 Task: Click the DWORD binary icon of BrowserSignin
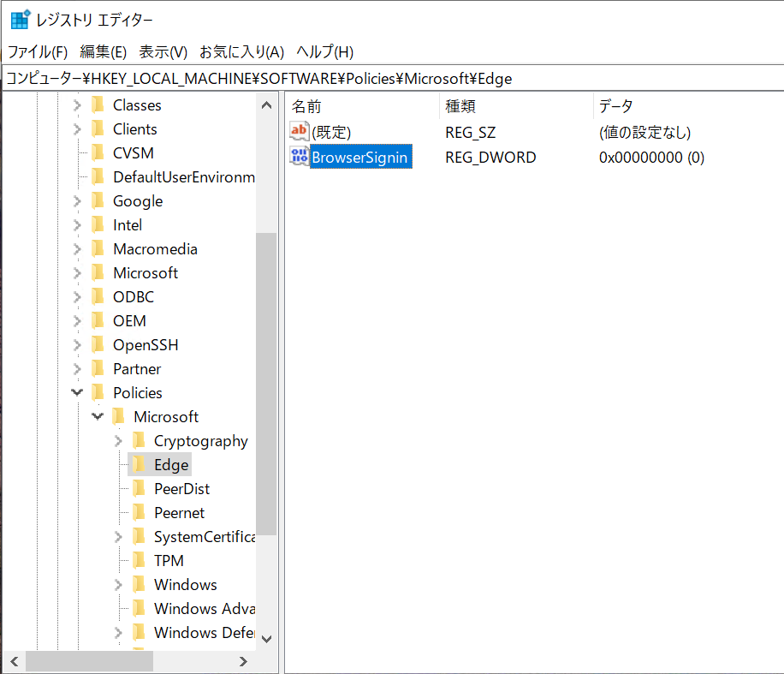299,156
